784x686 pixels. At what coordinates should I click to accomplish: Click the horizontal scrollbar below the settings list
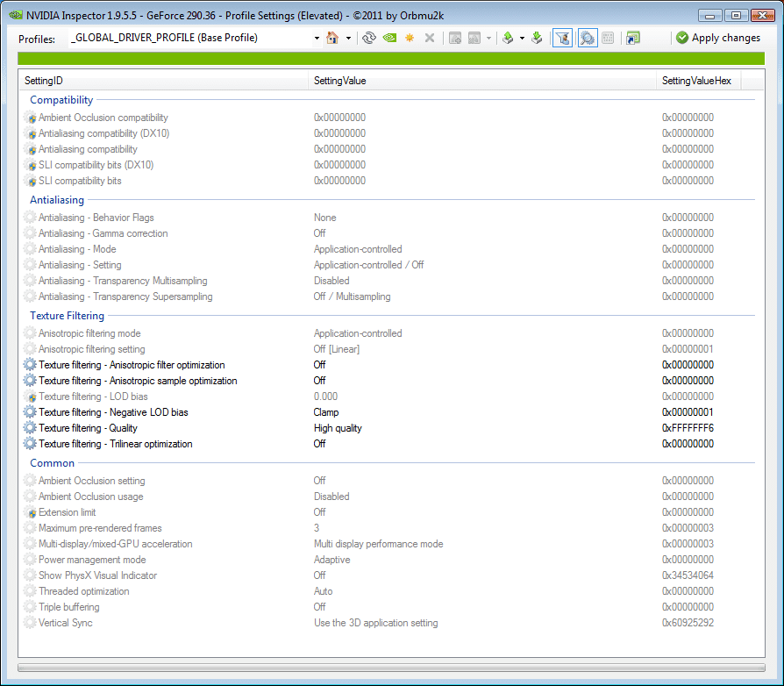click(x=391, y=668)
